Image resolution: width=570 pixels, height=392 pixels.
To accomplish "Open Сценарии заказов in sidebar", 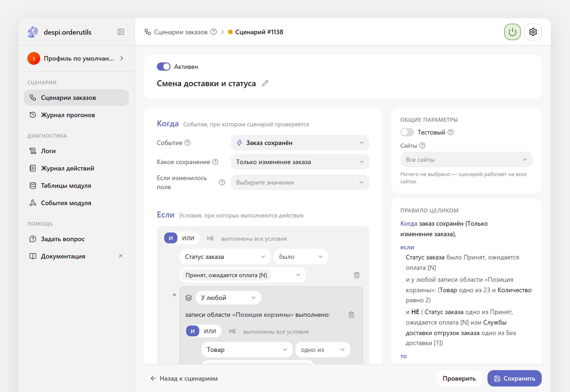I will coord(76,98).
